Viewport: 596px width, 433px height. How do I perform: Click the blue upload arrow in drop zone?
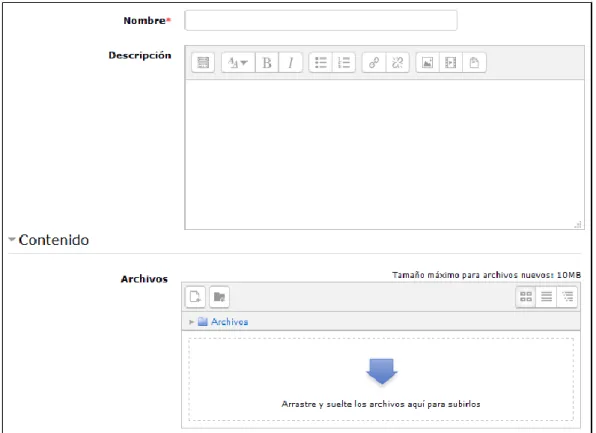382,371
